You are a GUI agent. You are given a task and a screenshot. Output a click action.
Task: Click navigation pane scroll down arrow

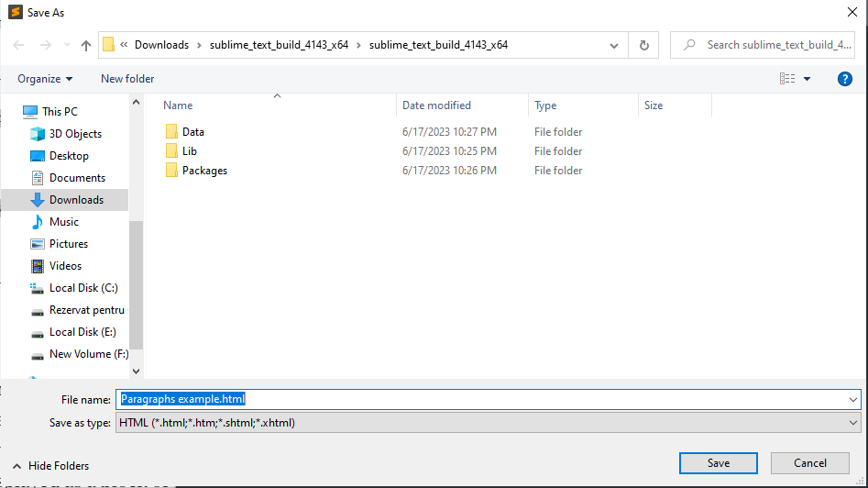[x=137, y=372]
